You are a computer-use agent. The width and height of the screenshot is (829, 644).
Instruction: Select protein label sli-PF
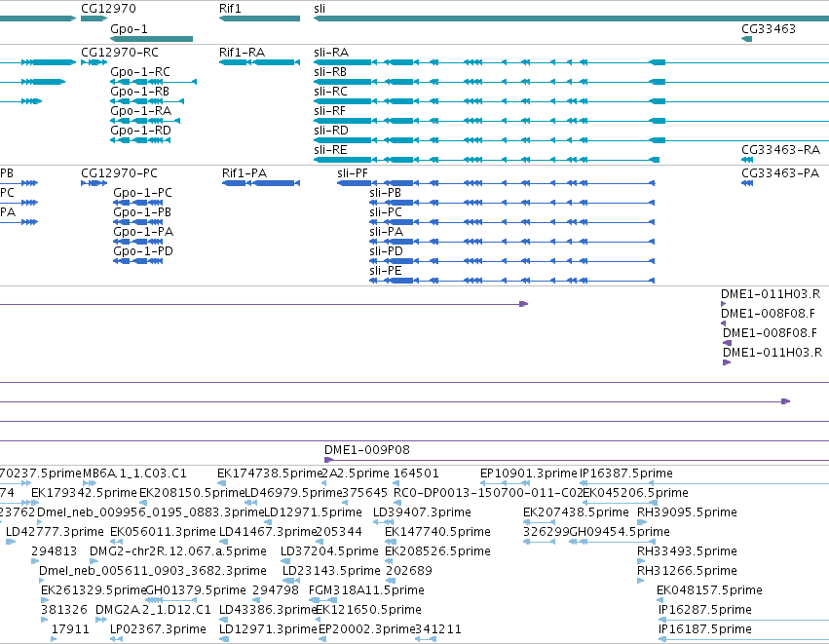(352, 173)
